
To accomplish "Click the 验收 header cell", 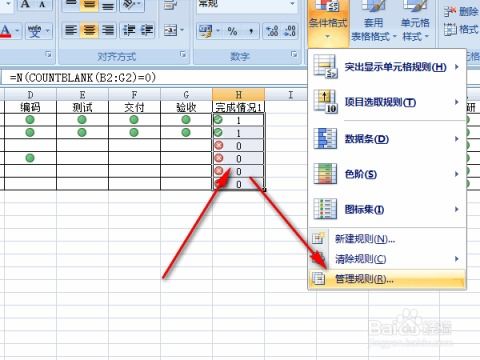I will pos(186,107).
